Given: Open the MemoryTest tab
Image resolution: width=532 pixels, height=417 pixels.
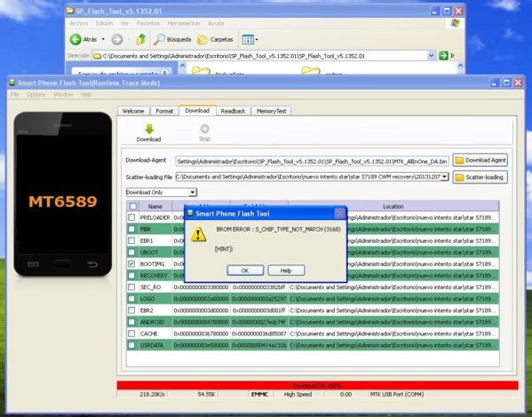Looking at the screenshot, I should pos(272,111).
